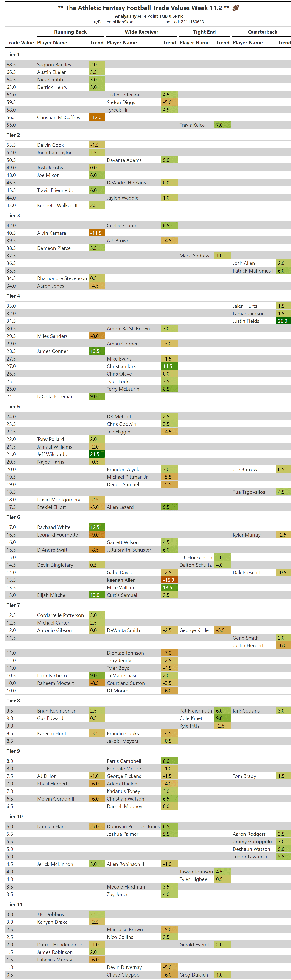Click DK Metcalf's name
The image size is (291, 980).
tap(119, 417)
